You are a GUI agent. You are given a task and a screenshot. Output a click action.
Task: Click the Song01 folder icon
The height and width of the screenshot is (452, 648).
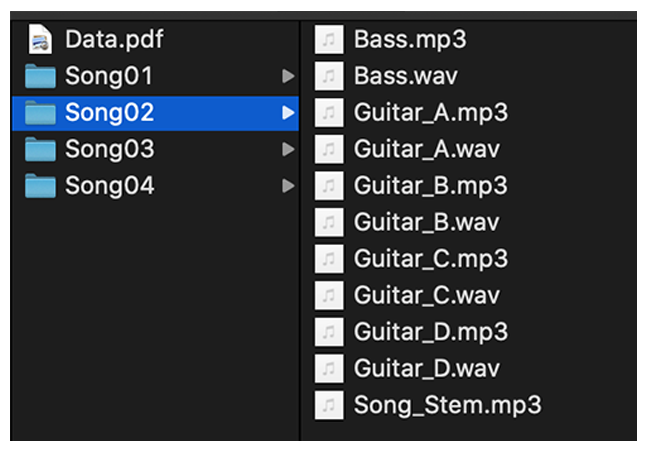tap(40, 76)
